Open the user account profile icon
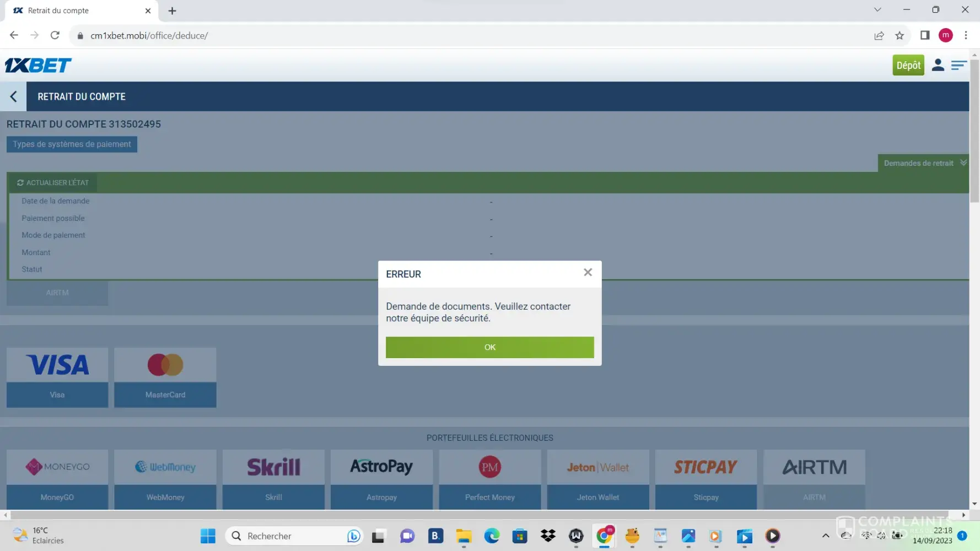 [938, 65]
